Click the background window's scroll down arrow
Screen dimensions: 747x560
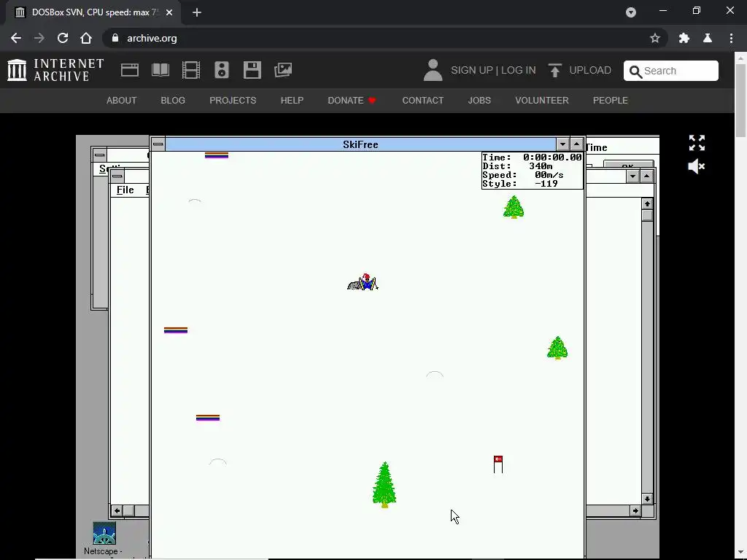click(647, 499)
